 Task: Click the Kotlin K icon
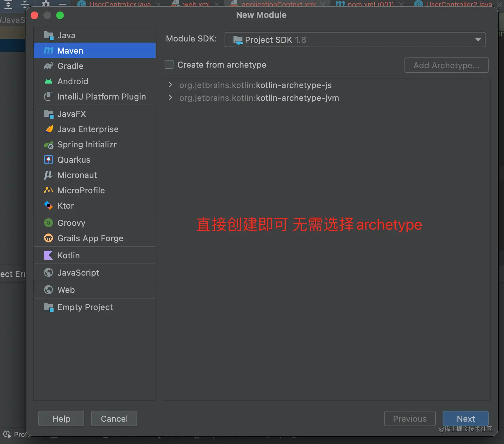click(x=49, y=255)
